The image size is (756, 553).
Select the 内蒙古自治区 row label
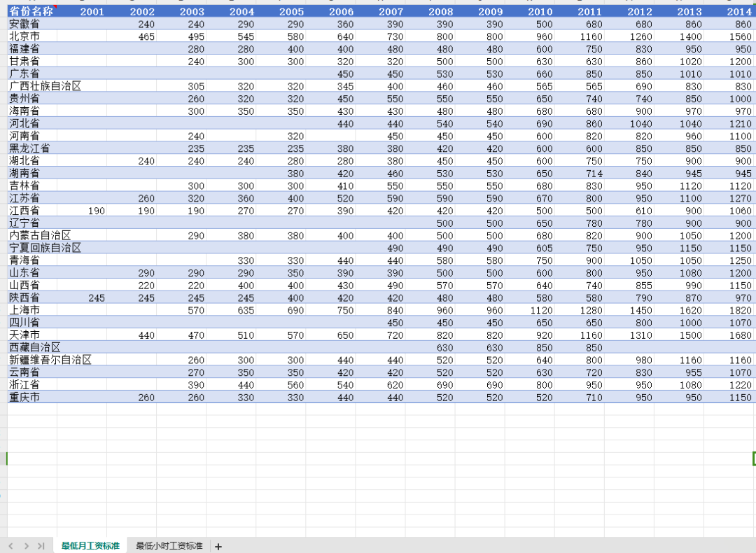point(40,236)
